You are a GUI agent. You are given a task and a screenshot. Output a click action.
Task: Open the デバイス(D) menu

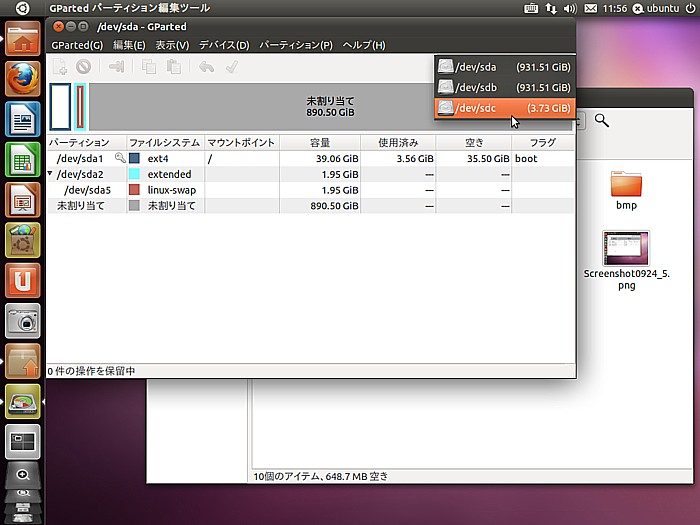coord(224,45)
